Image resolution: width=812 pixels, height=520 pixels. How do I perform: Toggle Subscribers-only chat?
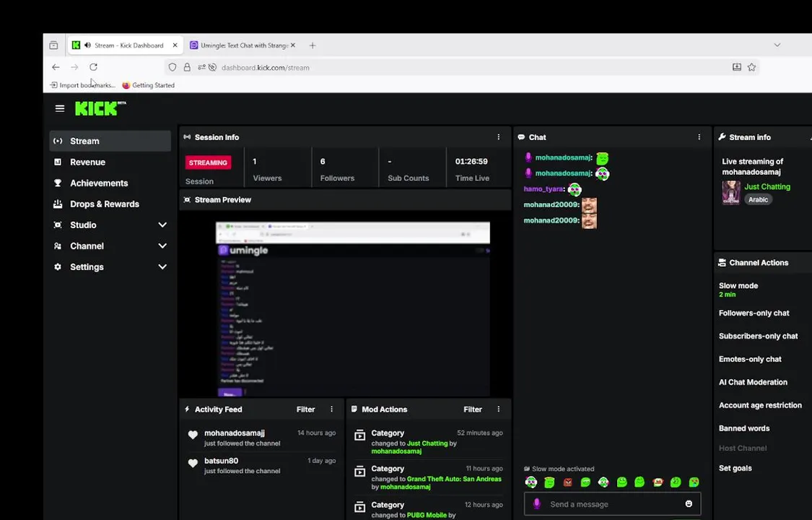click(758, 336)
